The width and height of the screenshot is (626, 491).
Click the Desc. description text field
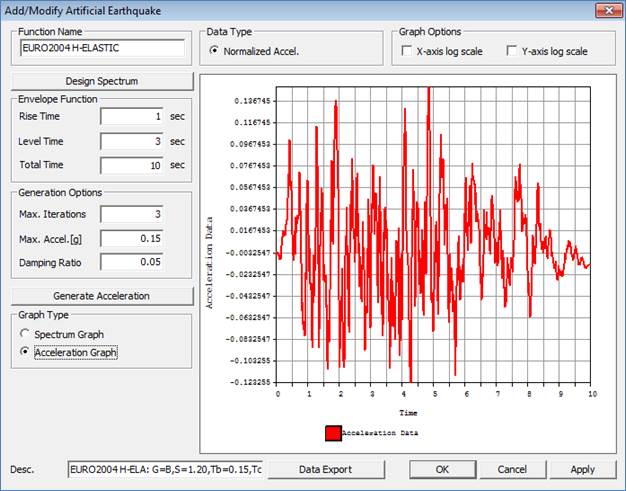(x=165, y=469)
